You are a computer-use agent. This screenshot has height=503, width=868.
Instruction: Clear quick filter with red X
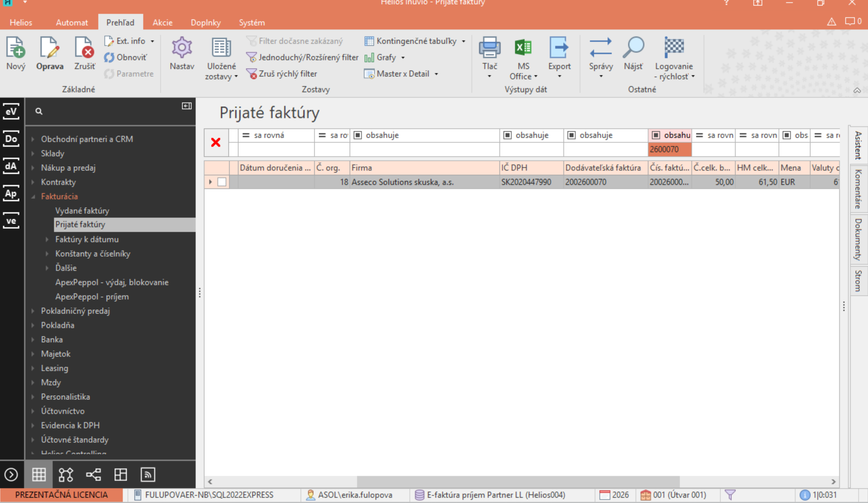point(216,142)
